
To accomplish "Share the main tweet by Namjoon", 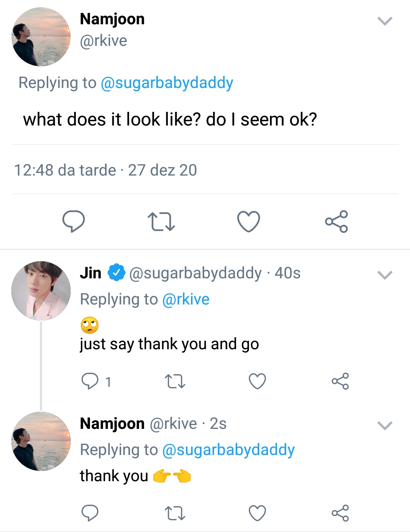I will tap(336, 221).
